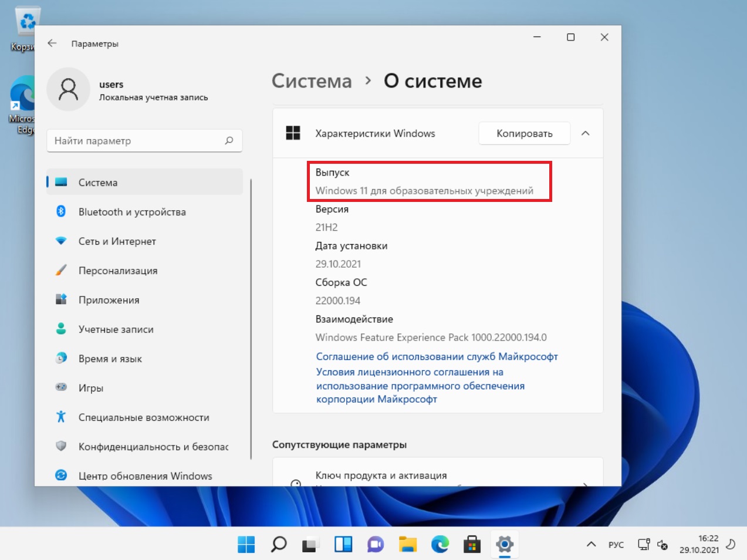
Task: Click the Специальные возможности accessibility icon
Action: pos(61,417)
